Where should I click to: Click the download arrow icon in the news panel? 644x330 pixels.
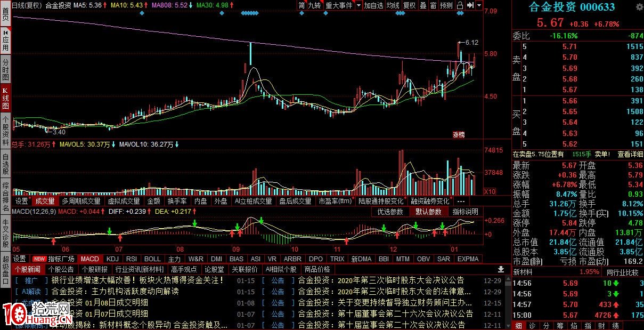(x=501, y=269)
